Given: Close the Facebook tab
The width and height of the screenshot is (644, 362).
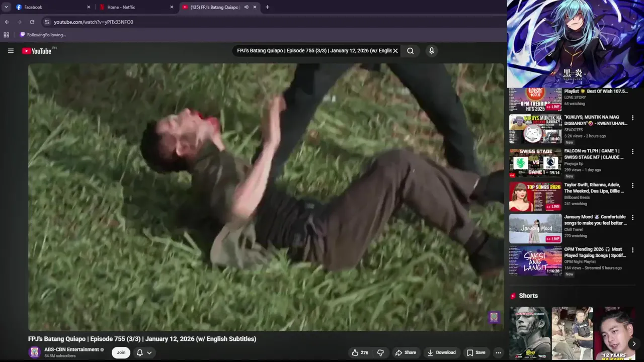Looking at the screenshot, I should click(89, 7).
